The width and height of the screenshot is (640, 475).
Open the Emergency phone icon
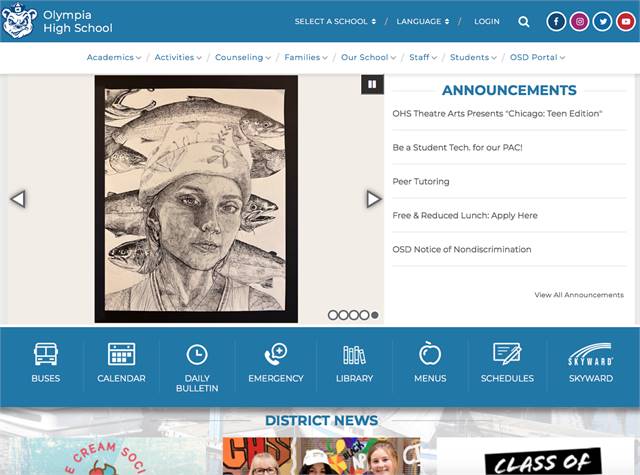[x=276, y=354]
